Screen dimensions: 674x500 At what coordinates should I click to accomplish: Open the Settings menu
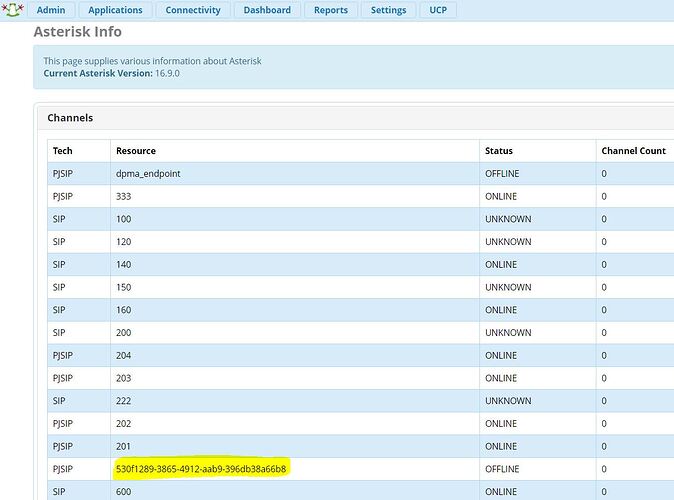click(388, 10)
